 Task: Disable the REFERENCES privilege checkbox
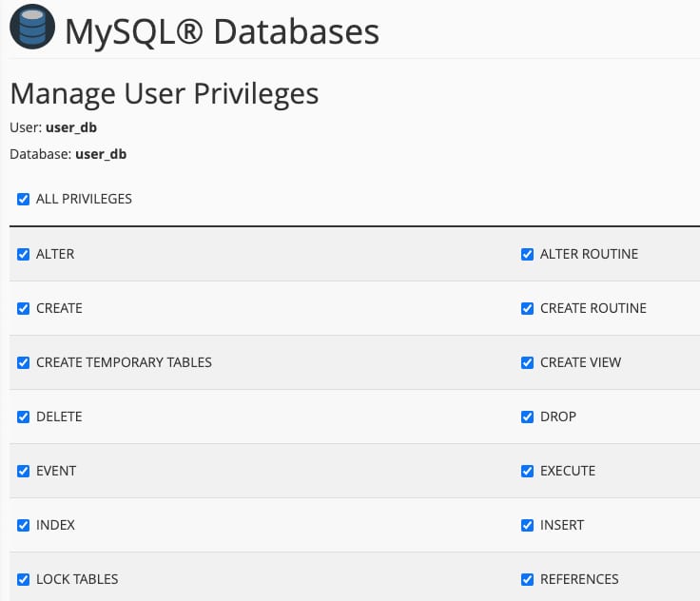[528, 580]
